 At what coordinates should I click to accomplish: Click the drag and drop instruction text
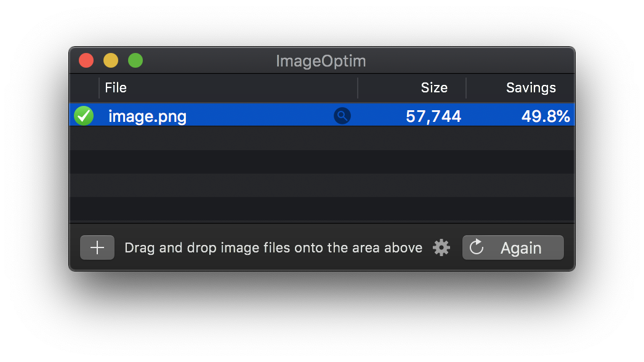pyautogui.click(x=273, y=247)
